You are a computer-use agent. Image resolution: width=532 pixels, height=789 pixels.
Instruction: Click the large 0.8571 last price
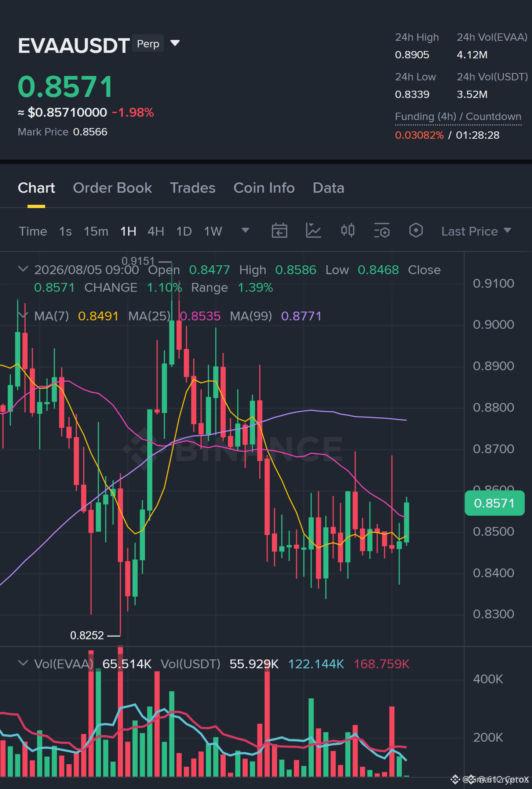(65, 87)
